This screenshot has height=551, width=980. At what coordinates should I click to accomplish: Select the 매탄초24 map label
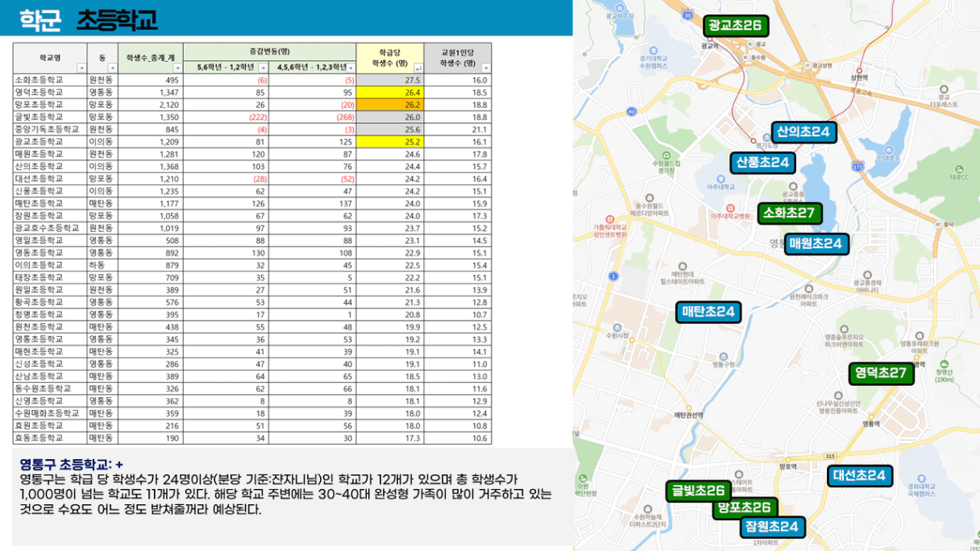point(708,312)
